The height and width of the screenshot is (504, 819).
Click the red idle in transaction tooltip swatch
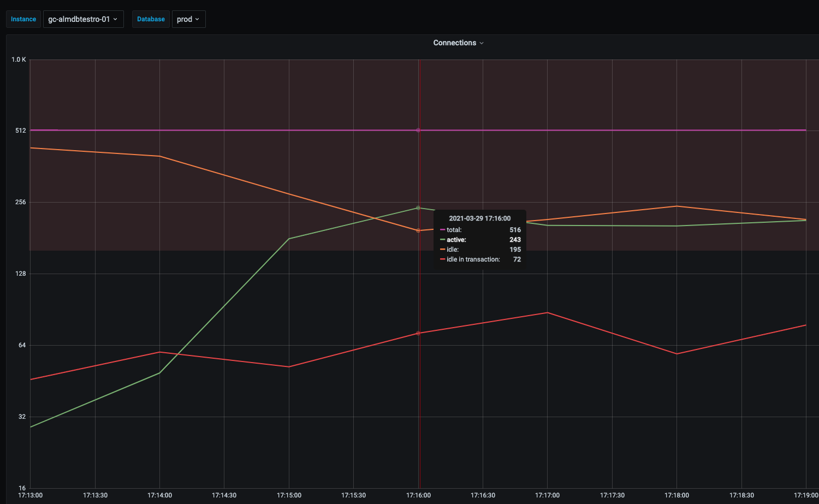tap(442, 259)
